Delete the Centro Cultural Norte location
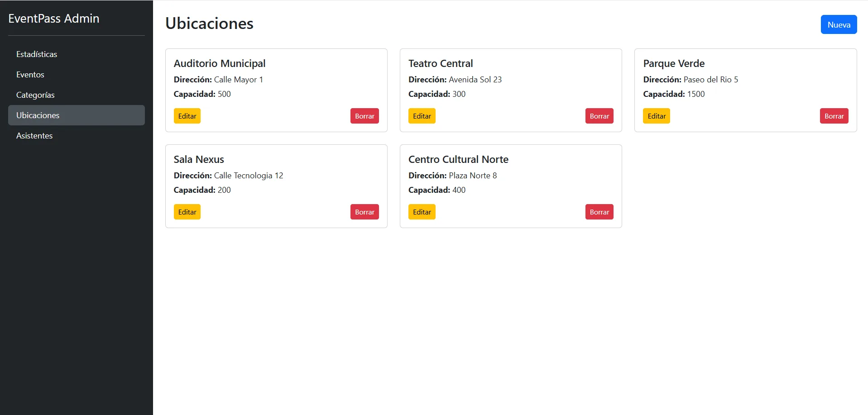 click(599, 212)
